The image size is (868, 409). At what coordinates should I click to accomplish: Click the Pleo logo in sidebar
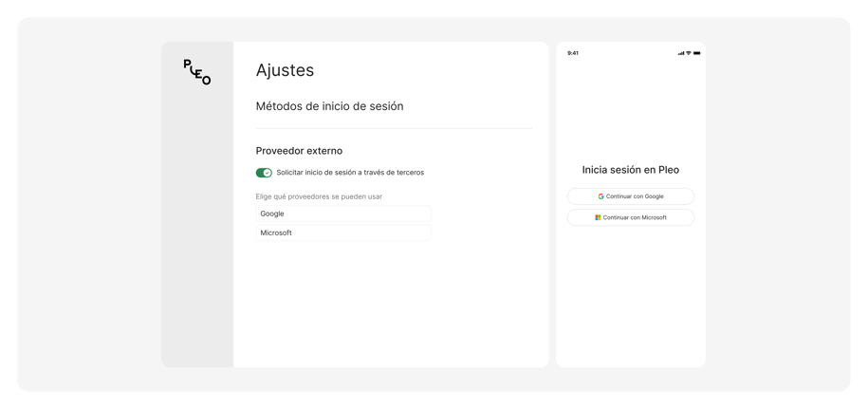(x=197, y=72)
